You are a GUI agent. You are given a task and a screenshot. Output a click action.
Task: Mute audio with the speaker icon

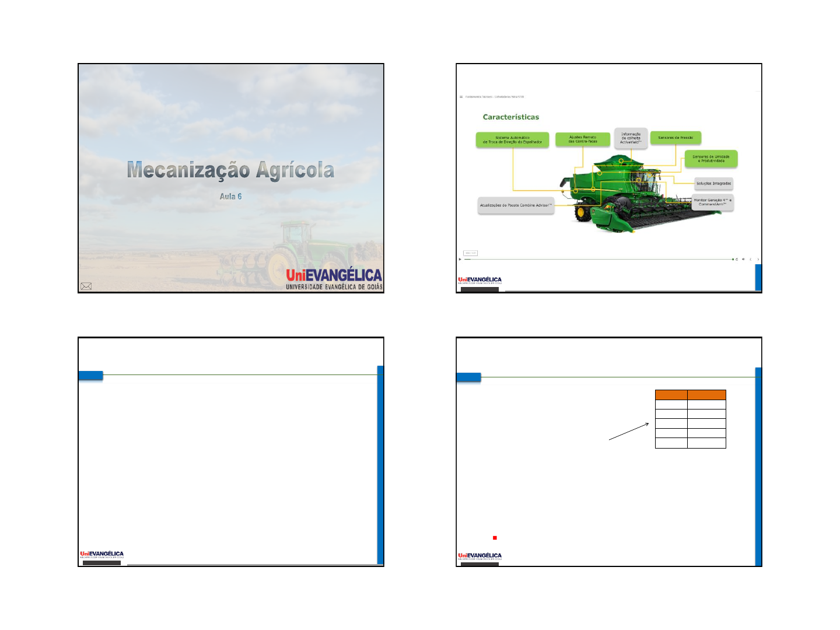[743, 259]
